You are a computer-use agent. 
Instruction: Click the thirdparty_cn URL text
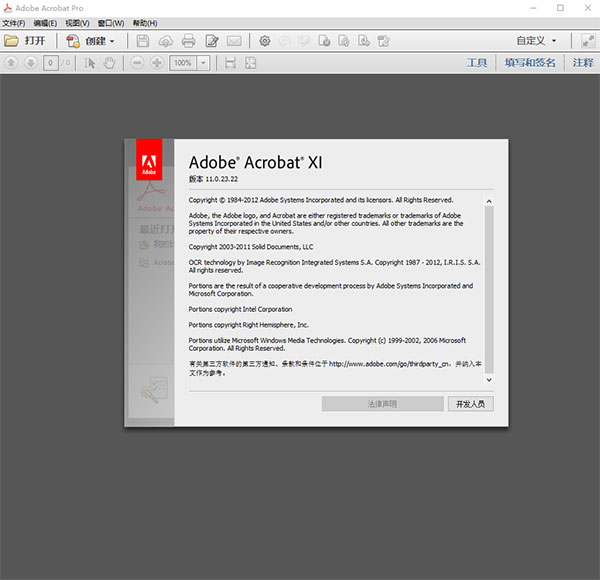[389, 364]
